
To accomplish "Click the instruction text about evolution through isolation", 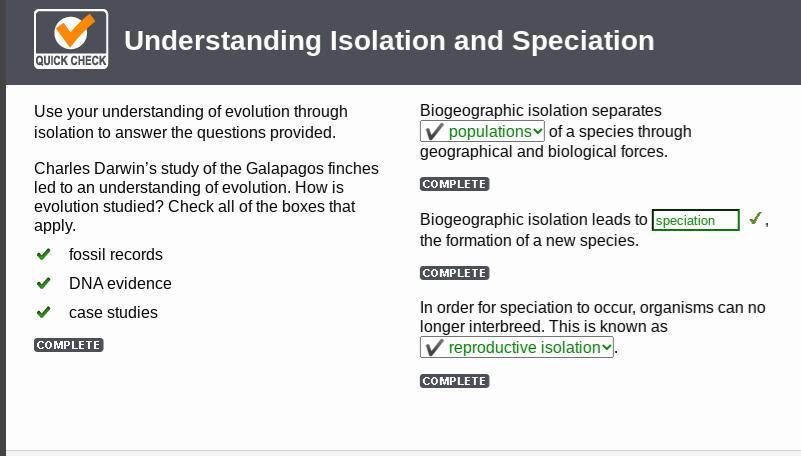I will click(191, 122).
